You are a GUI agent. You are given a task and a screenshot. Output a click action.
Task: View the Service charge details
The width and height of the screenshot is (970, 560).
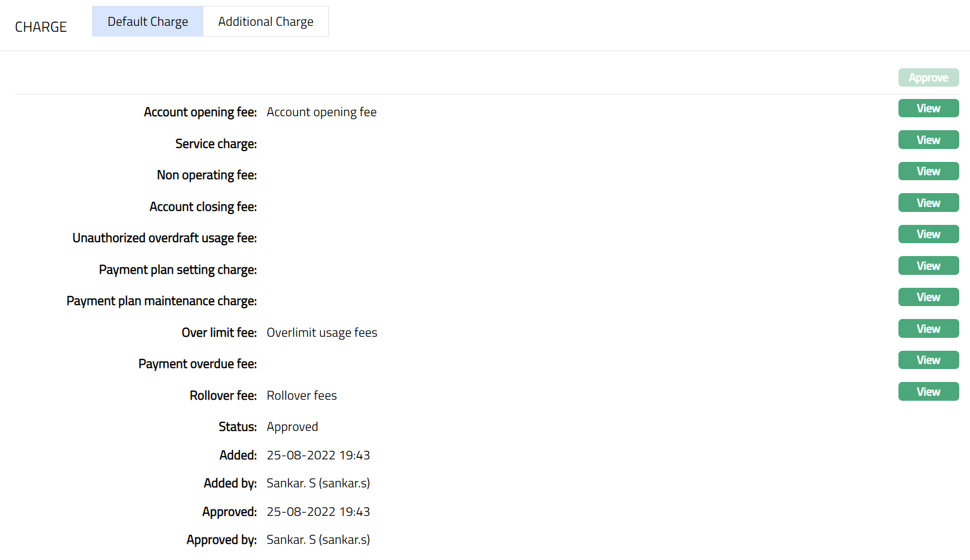928,140
